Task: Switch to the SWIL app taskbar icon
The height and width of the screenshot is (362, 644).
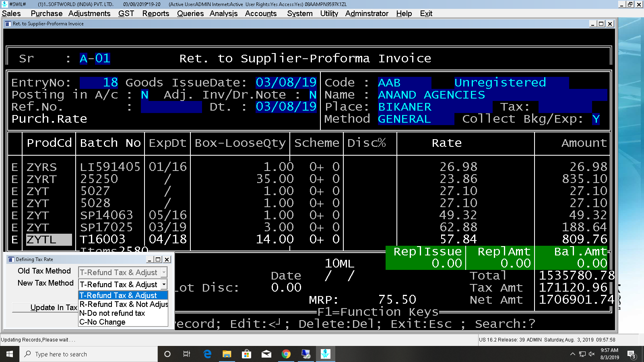Action: tap(326, 354)
